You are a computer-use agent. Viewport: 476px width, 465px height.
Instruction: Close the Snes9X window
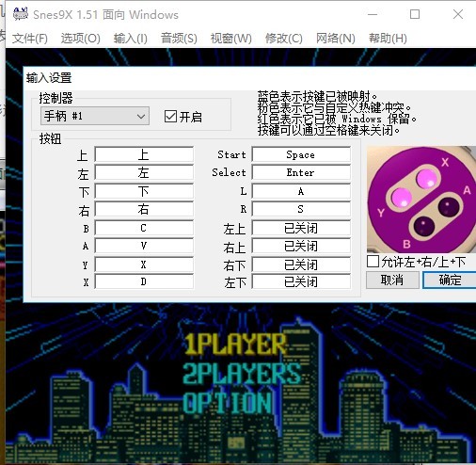[458, 14]
